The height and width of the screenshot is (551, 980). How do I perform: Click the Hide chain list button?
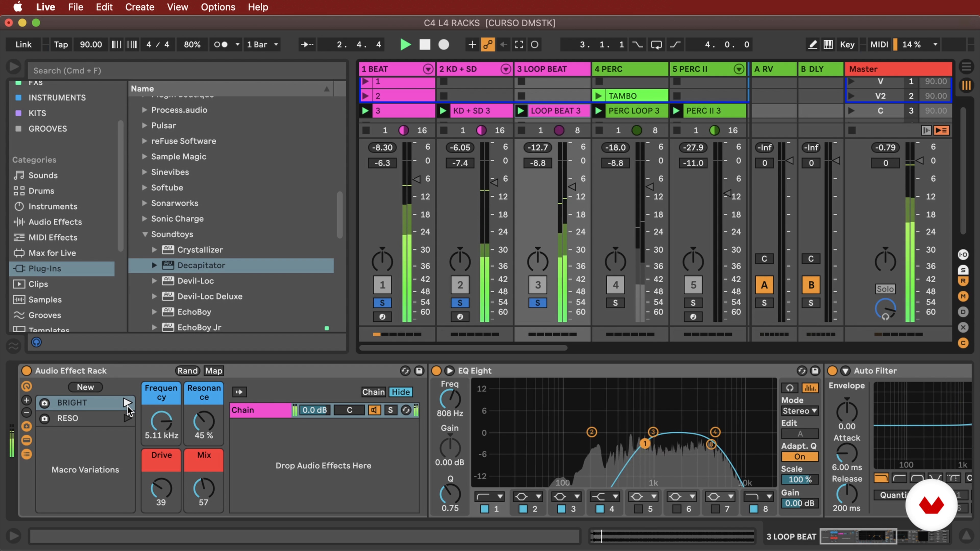tap(401, 392)
